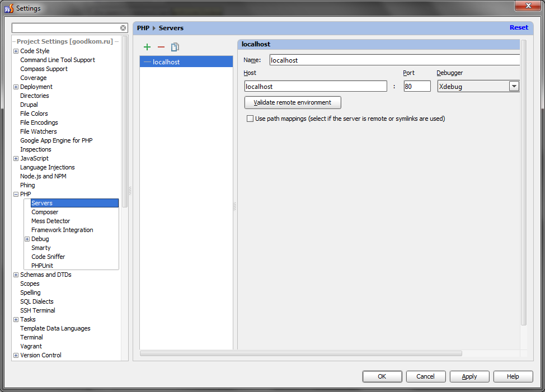The image size is (545, 392).
Task: Open Inspections settings
Action: [35, 149]
